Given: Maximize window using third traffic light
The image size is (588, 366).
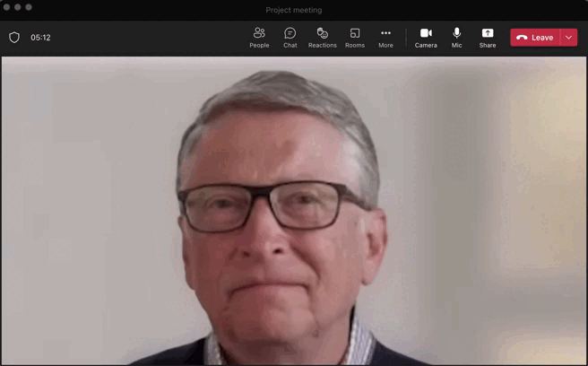Looking at the screenshot, I should point(29,7).
